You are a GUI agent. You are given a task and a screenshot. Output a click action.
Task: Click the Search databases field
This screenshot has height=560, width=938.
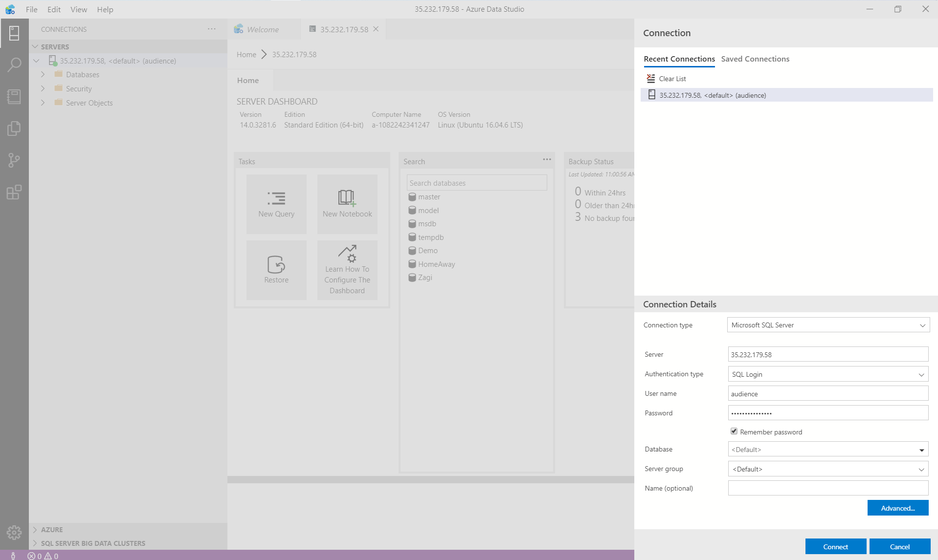[477, 183]
